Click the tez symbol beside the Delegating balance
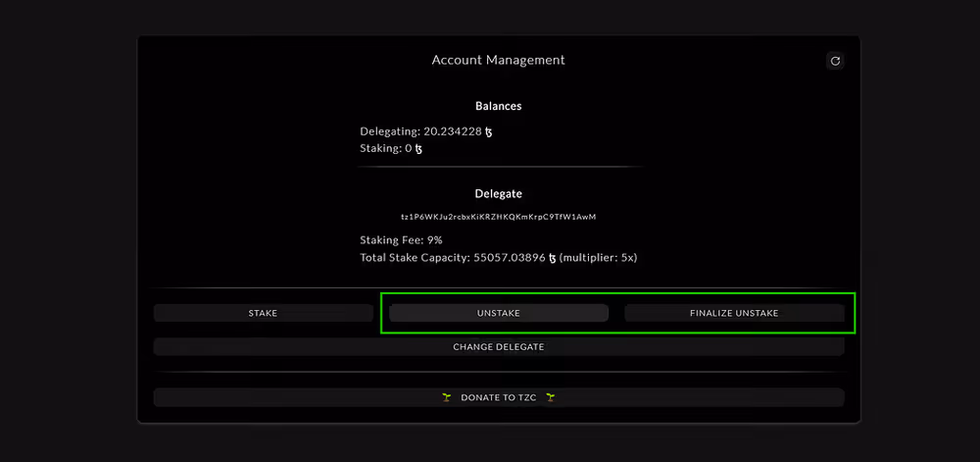The image size is (980, 462). tap(489, 131)
